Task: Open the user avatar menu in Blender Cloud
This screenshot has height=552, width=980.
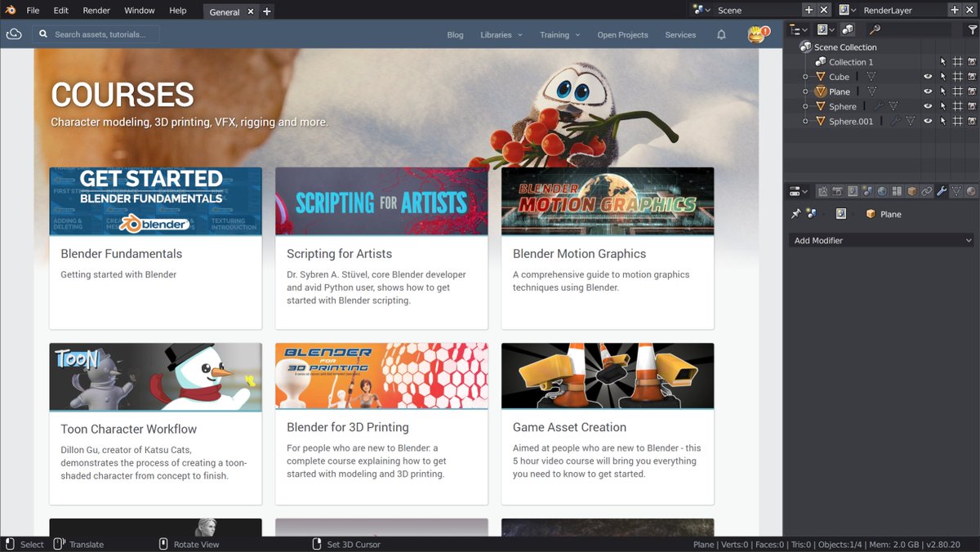Action: [757, 34]
